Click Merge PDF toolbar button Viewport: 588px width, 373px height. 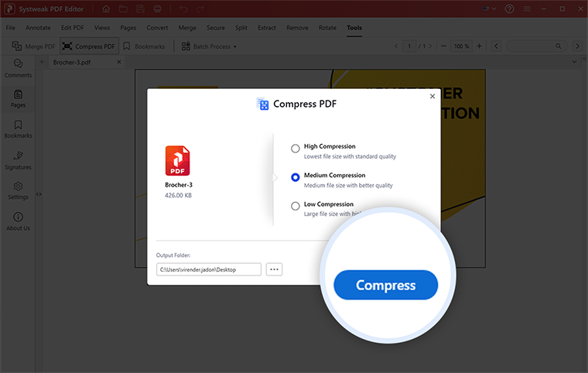tap(33, 46)
